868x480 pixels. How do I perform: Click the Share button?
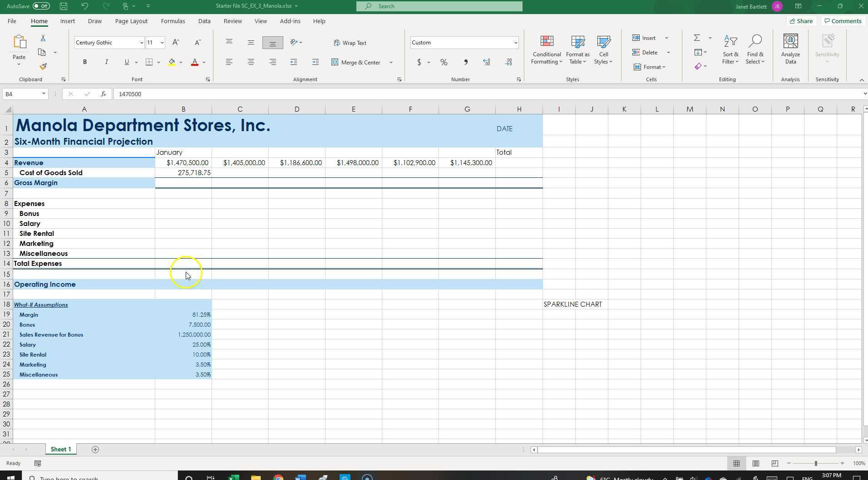pos(801,21)
